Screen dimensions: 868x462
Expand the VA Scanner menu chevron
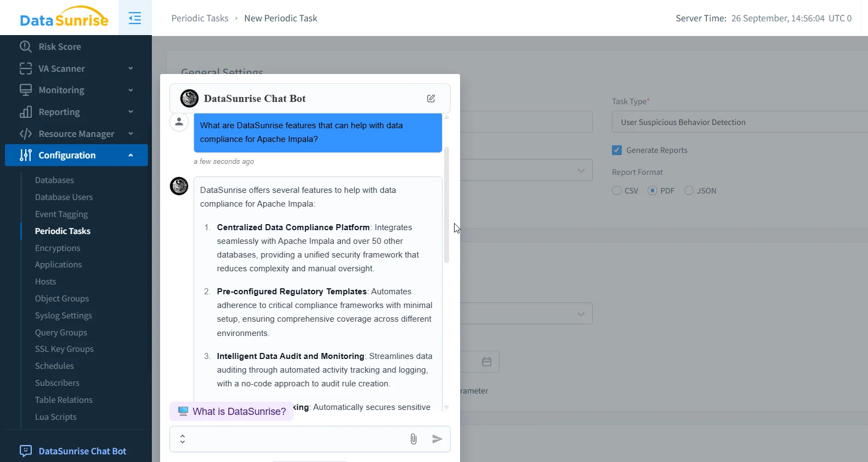131,69
